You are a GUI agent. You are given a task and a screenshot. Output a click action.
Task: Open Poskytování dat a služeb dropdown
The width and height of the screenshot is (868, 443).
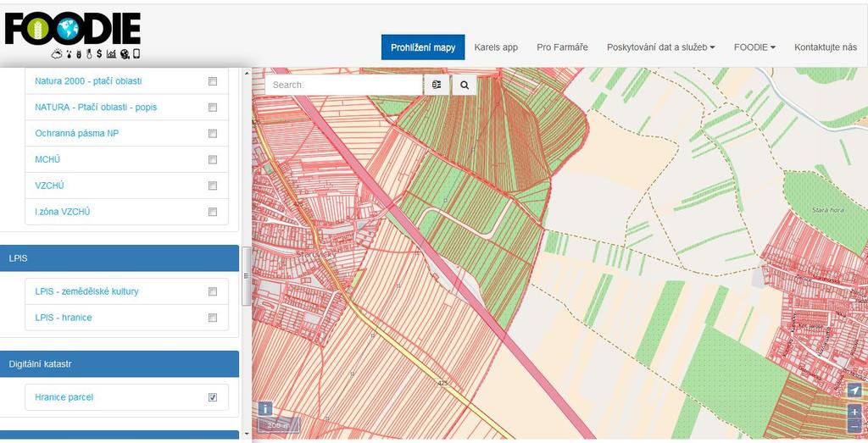(661, 47)
